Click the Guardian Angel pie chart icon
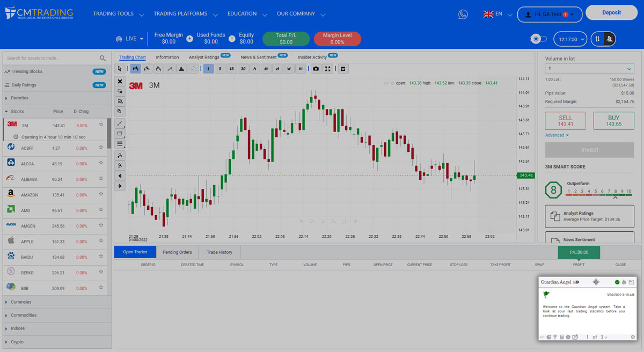 (x=549, y=337)
